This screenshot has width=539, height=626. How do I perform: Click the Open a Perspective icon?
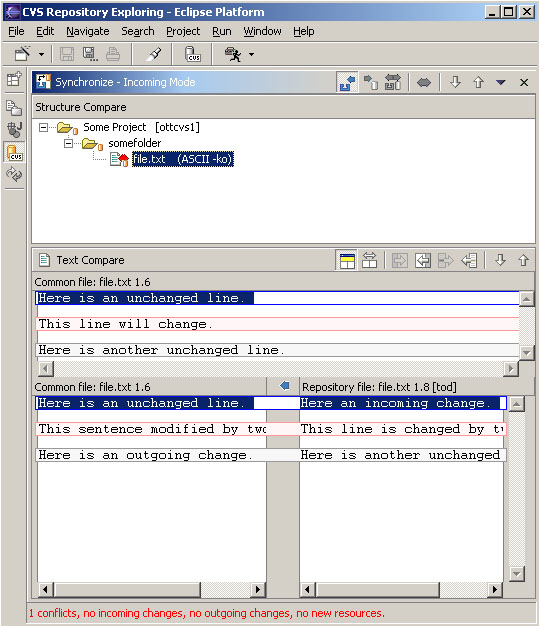point(14,79)
